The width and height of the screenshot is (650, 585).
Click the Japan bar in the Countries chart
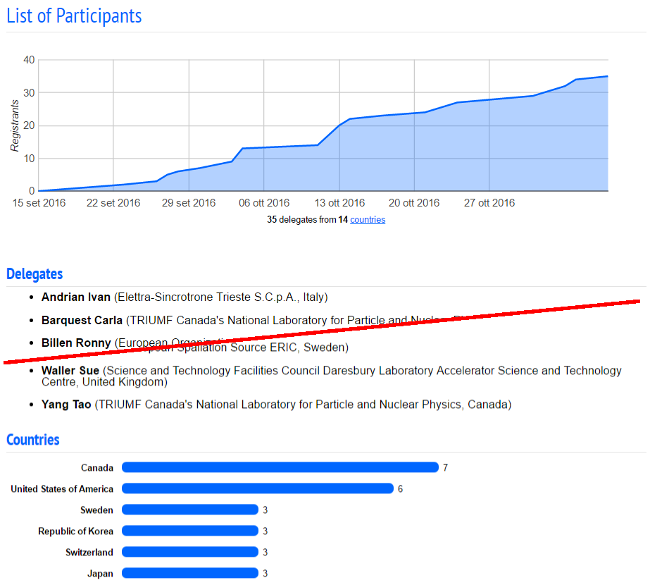click(190, 573)
